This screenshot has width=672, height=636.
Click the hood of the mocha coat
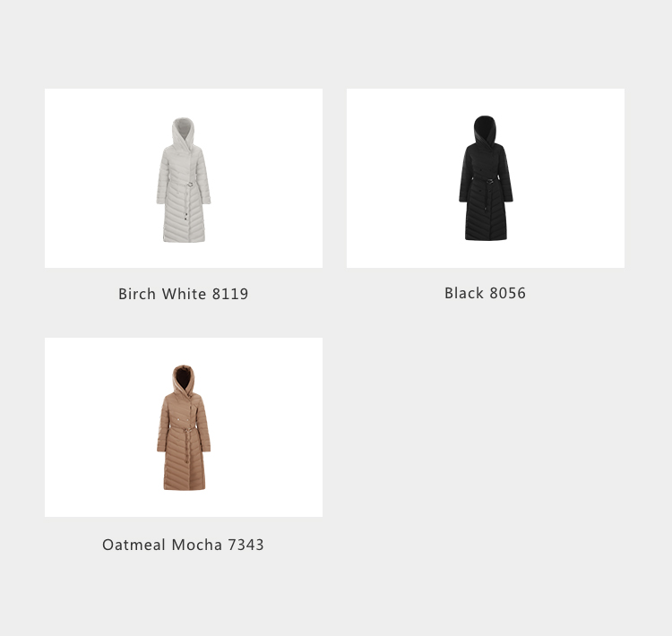pyautogui.click(x=184, y=379)
